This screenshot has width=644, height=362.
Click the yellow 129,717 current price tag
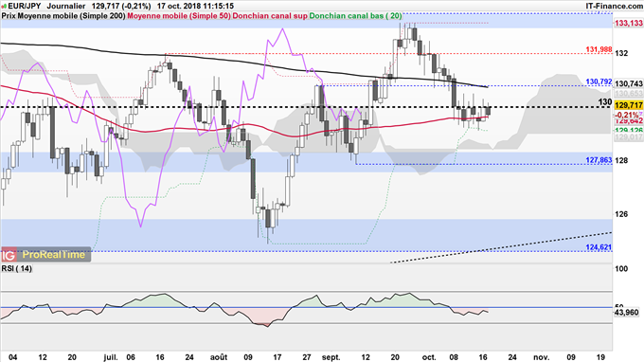coord(628,105)
